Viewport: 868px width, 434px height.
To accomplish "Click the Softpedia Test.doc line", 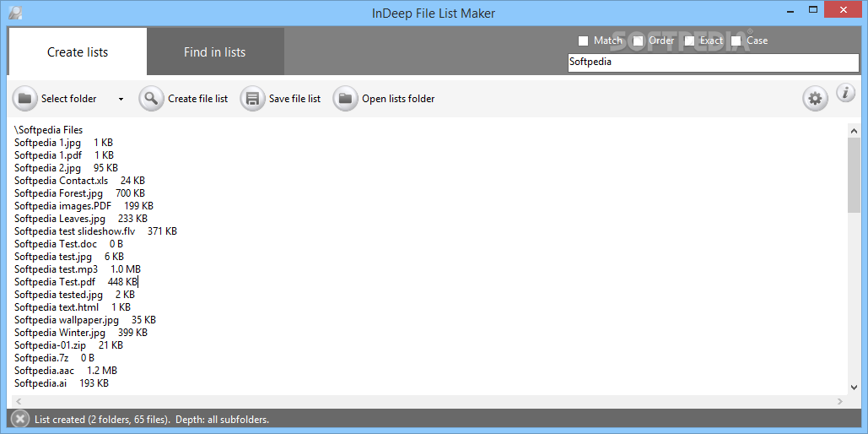I will pos(68,244).
